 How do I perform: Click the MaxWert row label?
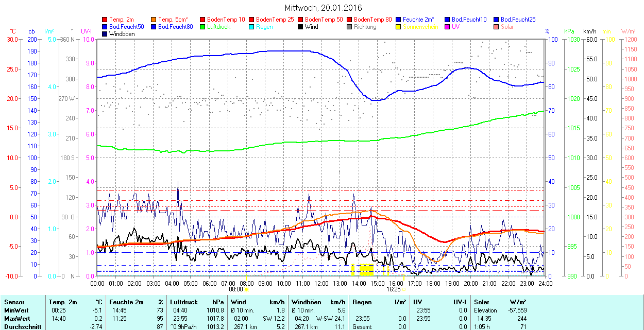coord(17,319)
